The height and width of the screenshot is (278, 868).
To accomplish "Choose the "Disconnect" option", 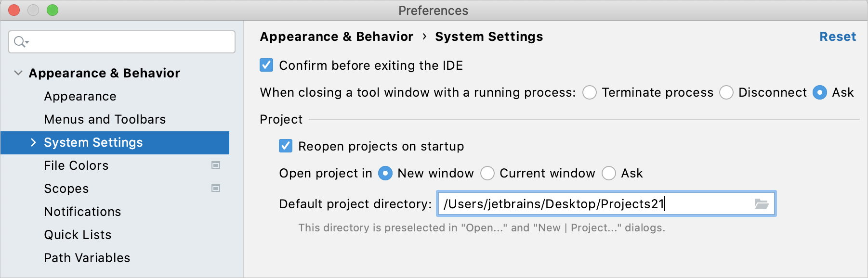I will [x=726, y=92].
